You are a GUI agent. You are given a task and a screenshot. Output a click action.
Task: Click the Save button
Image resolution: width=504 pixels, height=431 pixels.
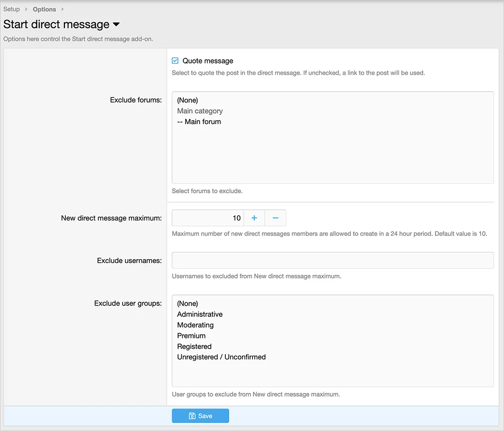click(200, 416)
